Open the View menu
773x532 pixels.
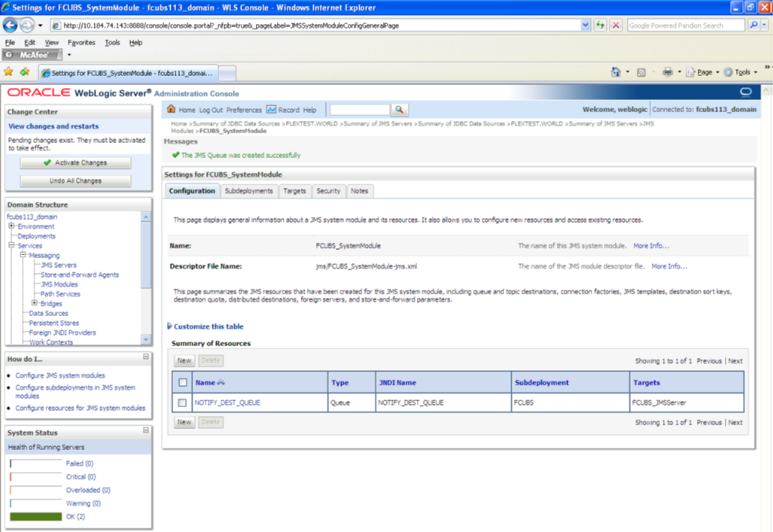coord(51,42)
